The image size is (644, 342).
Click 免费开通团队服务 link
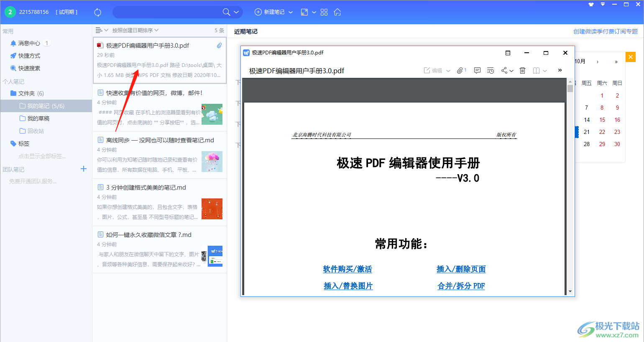(x=33, y=181)
